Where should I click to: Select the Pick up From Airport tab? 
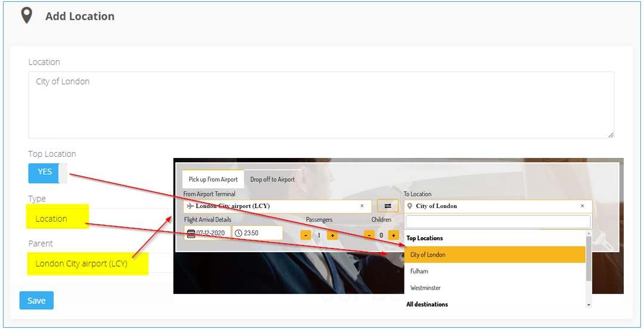coord(213,179)
